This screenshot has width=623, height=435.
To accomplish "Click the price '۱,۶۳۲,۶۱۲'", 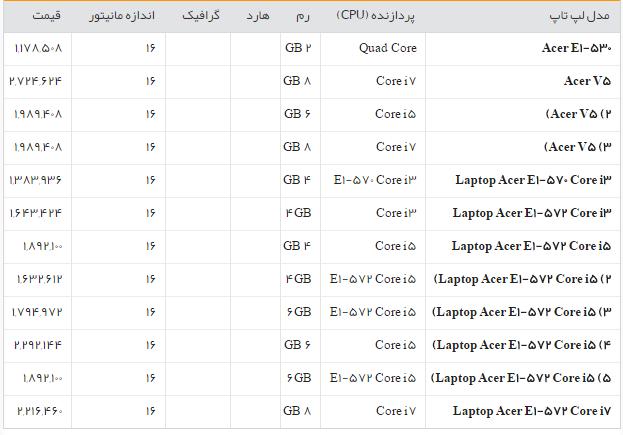I will 40,279.
